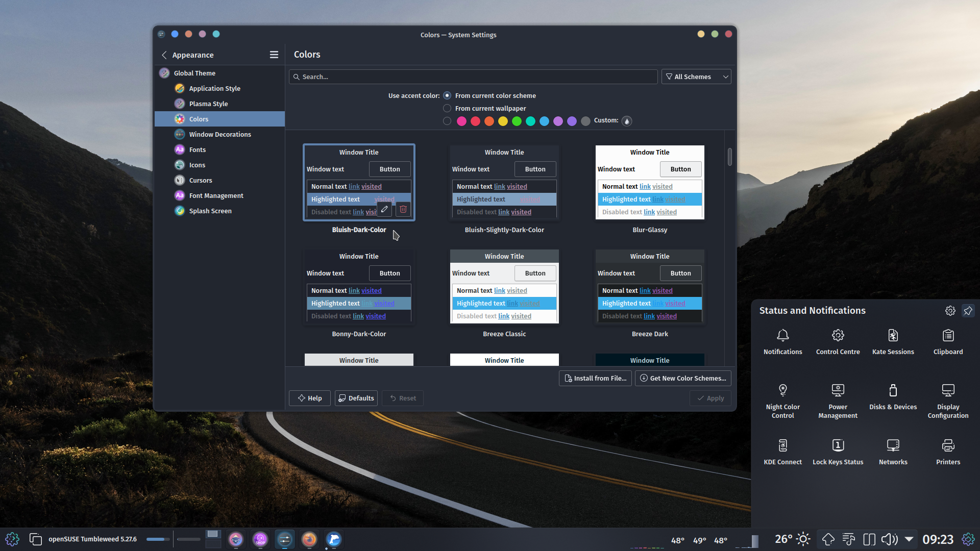Select the Blur-Glassy color scheme preview
980x551 pixels.
pos(650,182)
